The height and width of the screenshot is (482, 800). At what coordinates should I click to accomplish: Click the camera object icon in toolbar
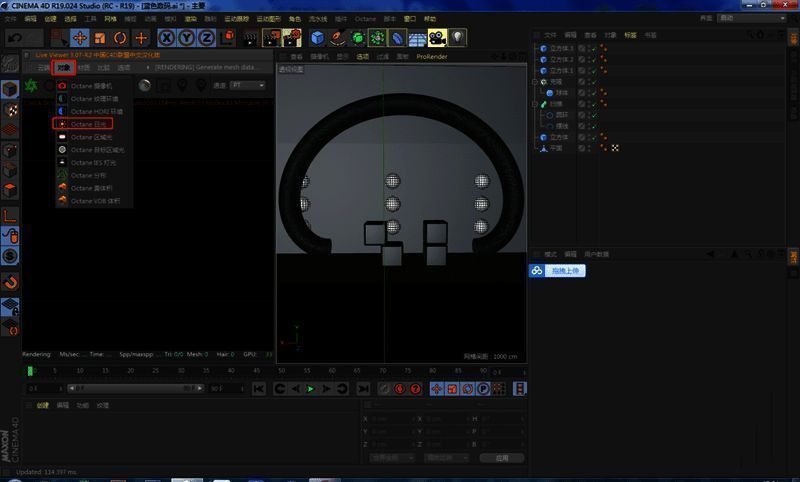437,38
